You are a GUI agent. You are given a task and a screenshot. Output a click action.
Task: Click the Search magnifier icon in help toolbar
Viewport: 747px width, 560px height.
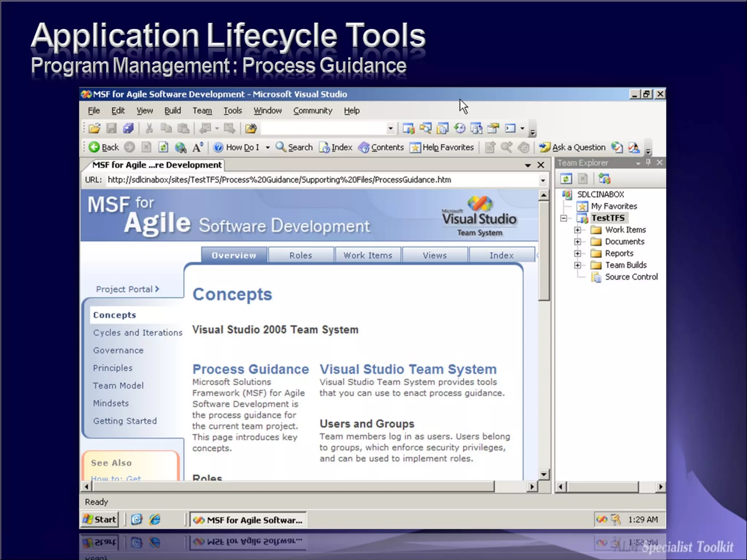coord(280,147)
